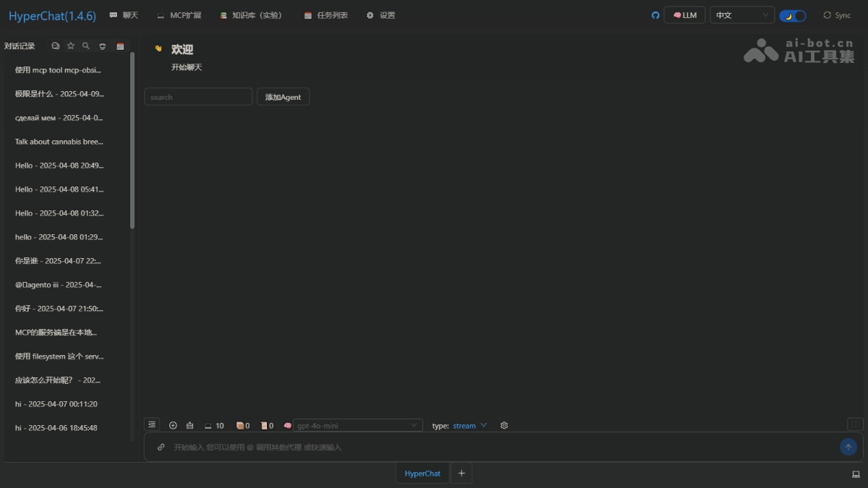Click the chat bubble icon beside 对话记录
This screenshot has height=488, width=868.
(55, 46)
